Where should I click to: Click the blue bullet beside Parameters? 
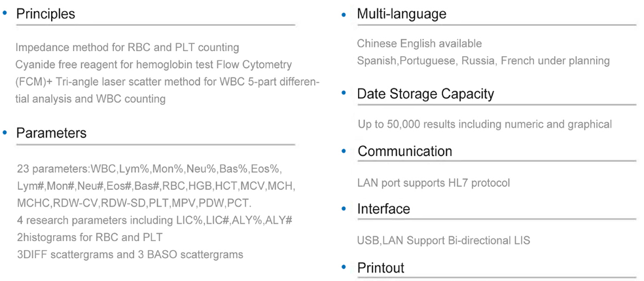pyautogui.click(x=5, y=132)
